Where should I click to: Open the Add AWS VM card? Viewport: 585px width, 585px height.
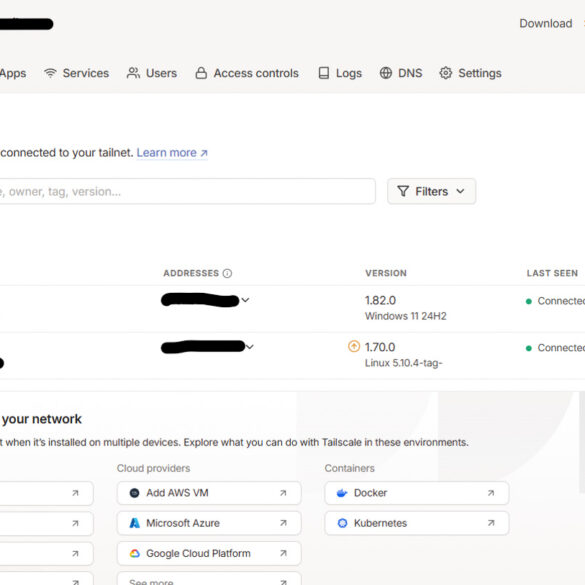(x=209, y=493)
